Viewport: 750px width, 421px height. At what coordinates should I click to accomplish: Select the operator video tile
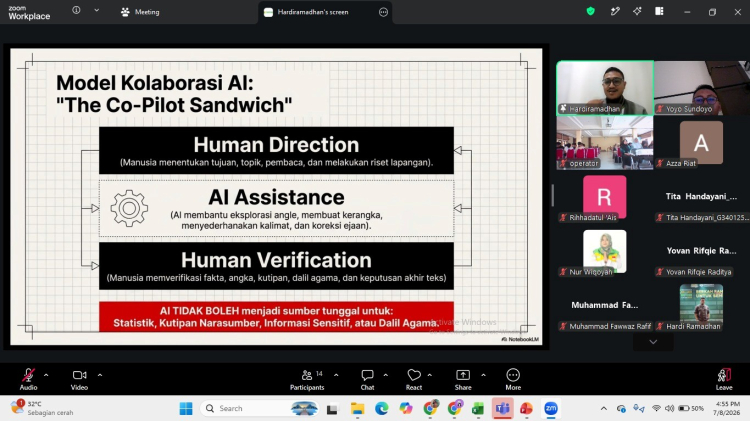tap(605, 143)
